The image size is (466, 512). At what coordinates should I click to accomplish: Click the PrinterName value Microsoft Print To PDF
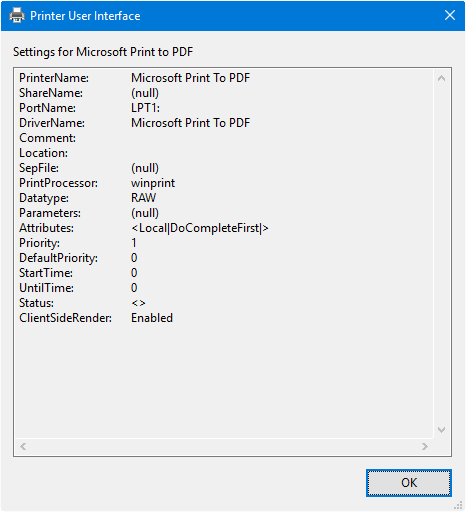pyautogui.click(x=190, y=78)
